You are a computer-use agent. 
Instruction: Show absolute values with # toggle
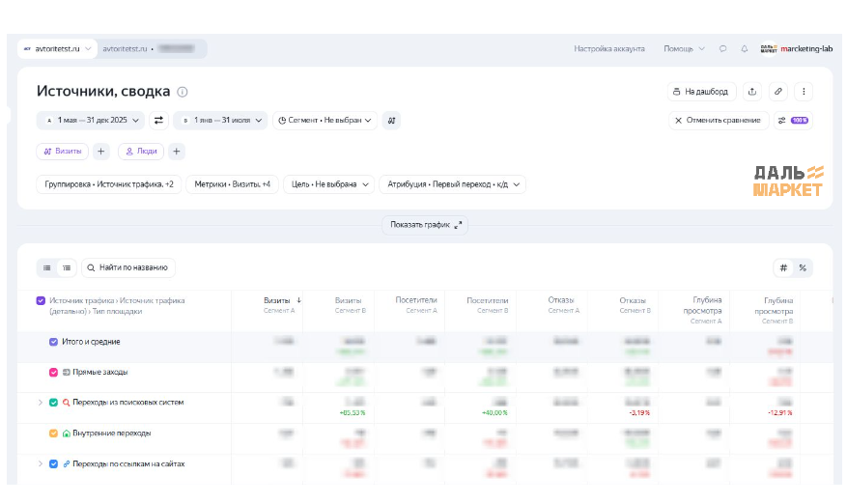coord(783,268)
